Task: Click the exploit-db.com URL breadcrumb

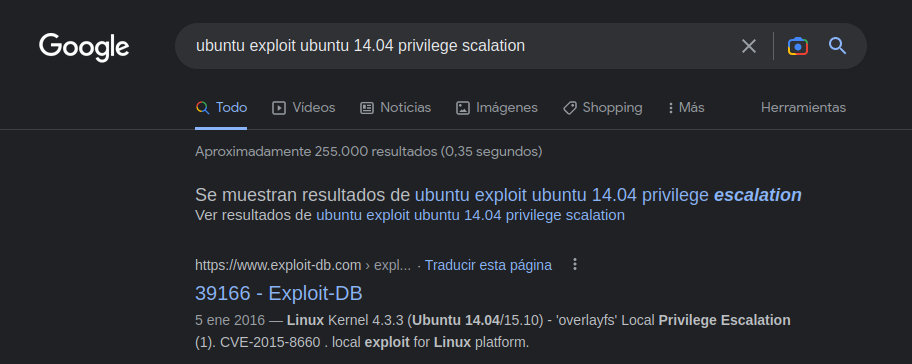Action: click(x=303, y=265)
